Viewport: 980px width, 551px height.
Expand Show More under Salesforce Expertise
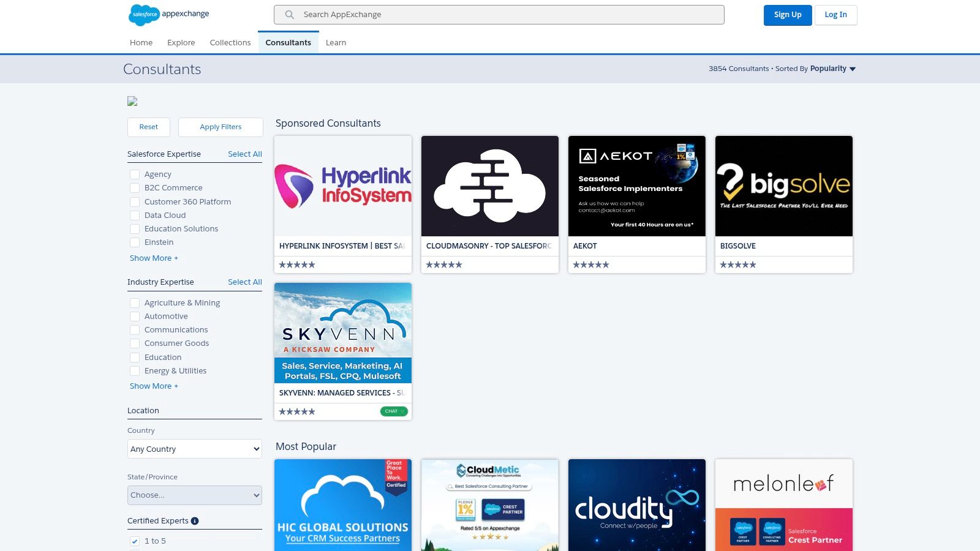tap(154, 258)
